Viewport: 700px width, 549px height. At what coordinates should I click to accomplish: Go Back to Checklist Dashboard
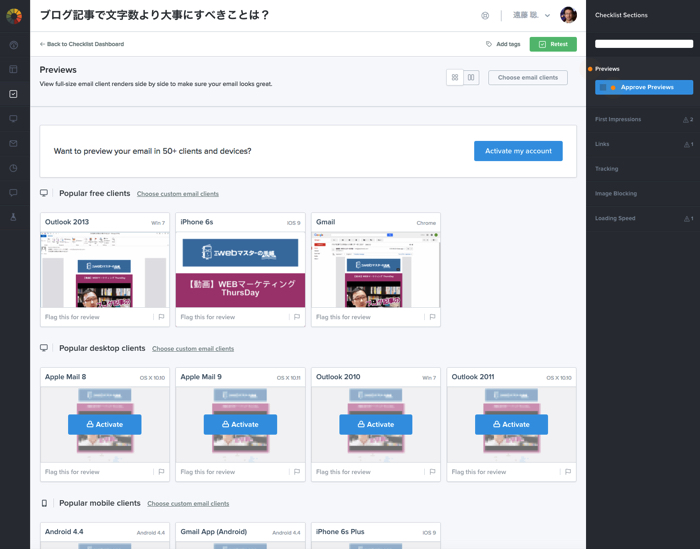point(82,44)
